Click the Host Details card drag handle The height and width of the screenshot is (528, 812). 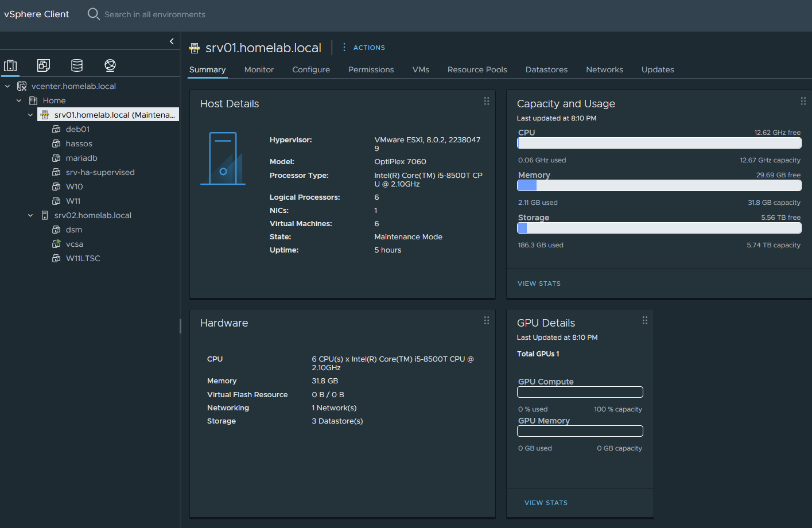click(487, 101)
